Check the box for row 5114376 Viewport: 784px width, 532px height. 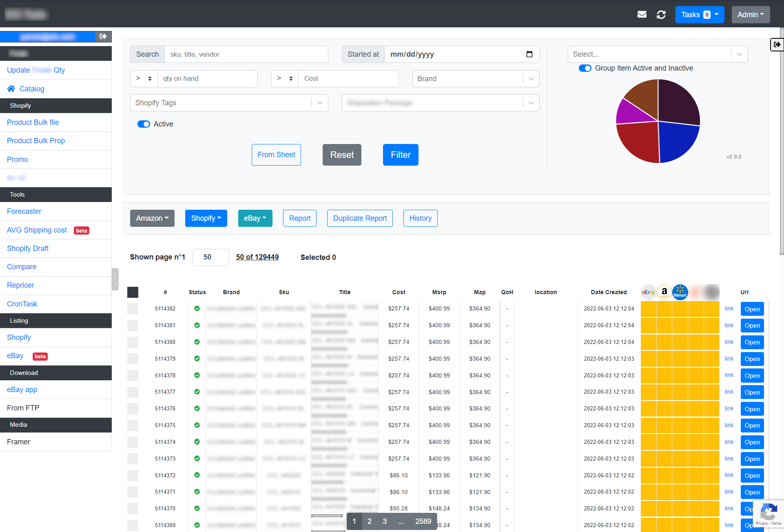(x=133, y=408)
